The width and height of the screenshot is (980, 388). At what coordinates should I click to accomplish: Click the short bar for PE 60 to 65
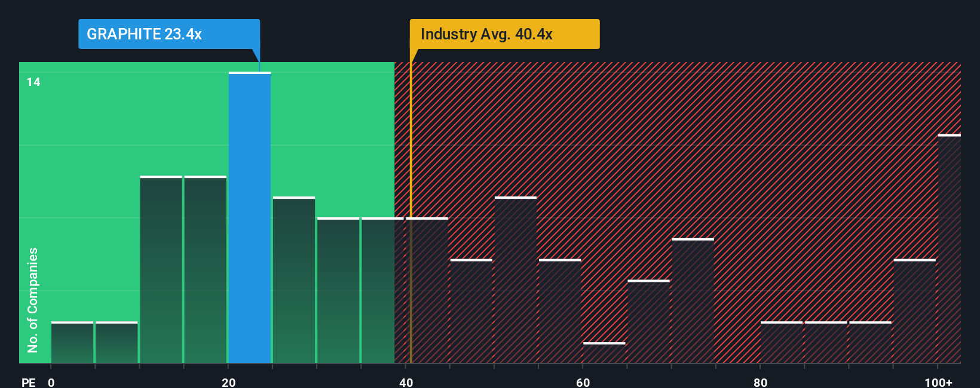point(604,353)
